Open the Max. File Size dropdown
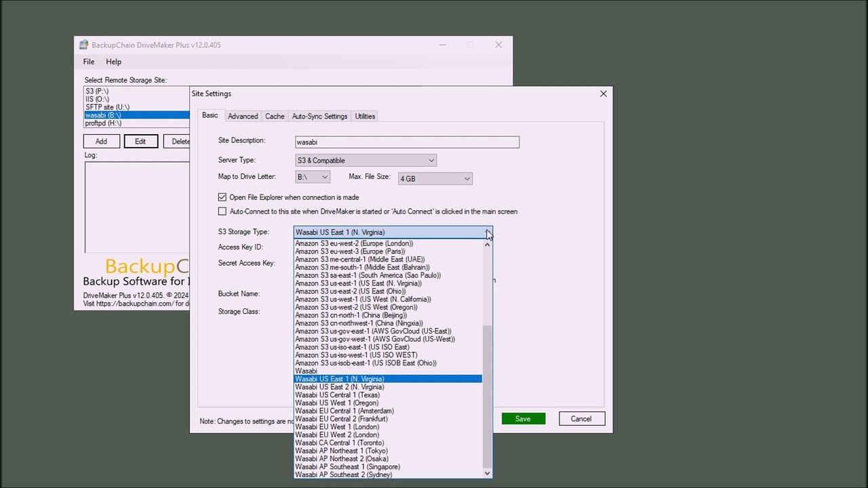This screenshot has height=488, width=868. (435, 178)
